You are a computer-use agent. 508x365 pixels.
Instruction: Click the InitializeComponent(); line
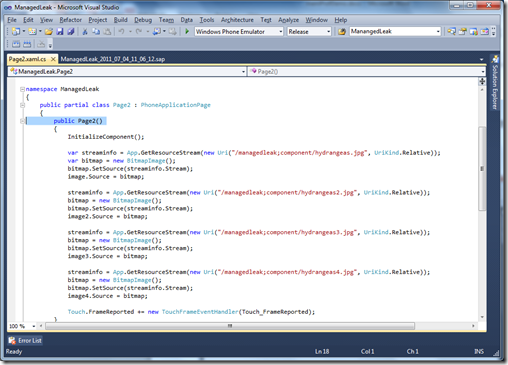click(106, 137)
